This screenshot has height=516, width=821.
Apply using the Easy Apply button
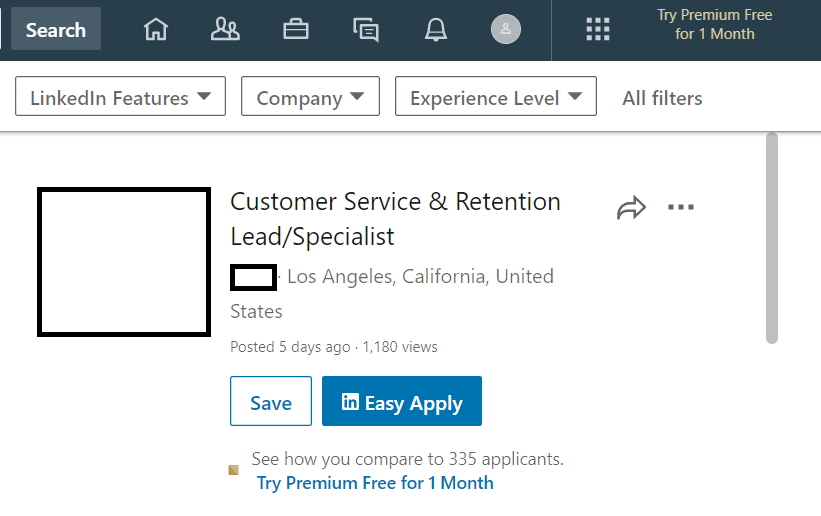point(402,401)
